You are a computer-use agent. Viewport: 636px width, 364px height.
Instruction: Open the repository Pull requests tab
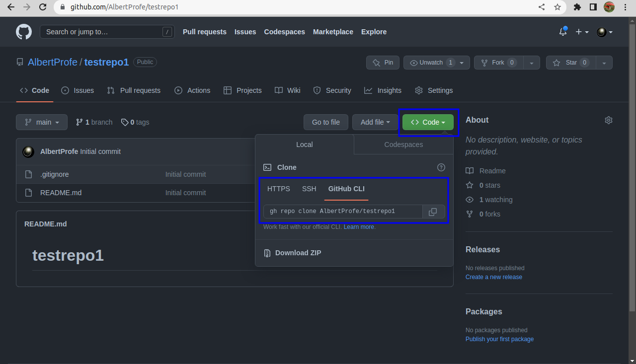pyautogui.click(x=134, y=90)
